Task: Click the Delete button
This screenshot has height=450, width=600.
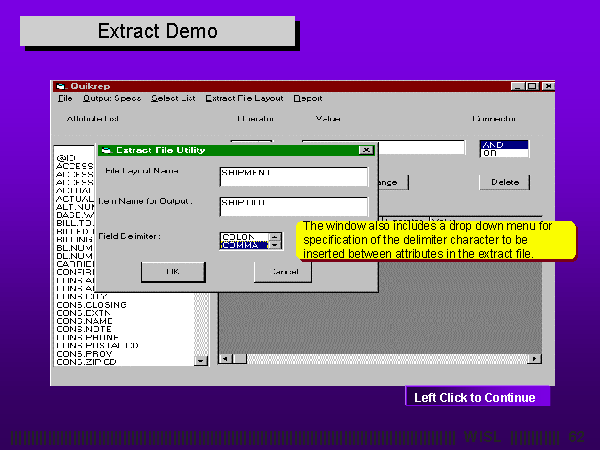Action: pyautogui.click(x=504, y=182)
